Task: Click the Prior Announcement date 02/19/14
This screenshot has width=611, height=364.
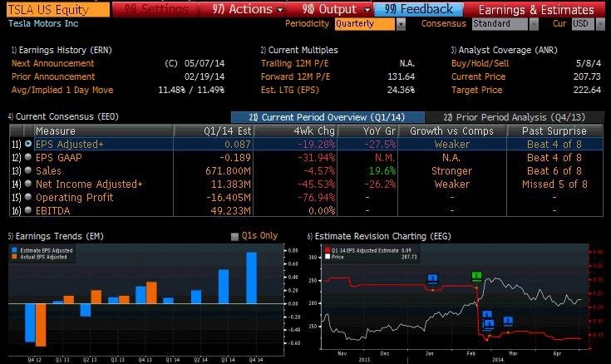Action: (204, 76)
